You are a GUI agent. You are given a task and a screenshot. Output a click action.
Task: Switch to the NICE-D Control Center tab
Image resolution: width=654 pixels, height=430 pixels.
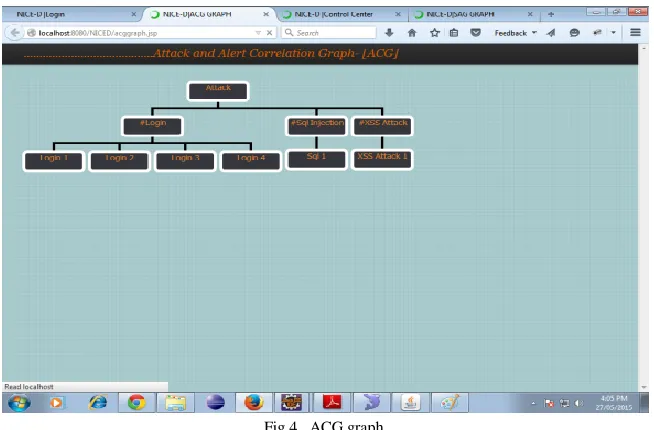(x=340, y=14)
